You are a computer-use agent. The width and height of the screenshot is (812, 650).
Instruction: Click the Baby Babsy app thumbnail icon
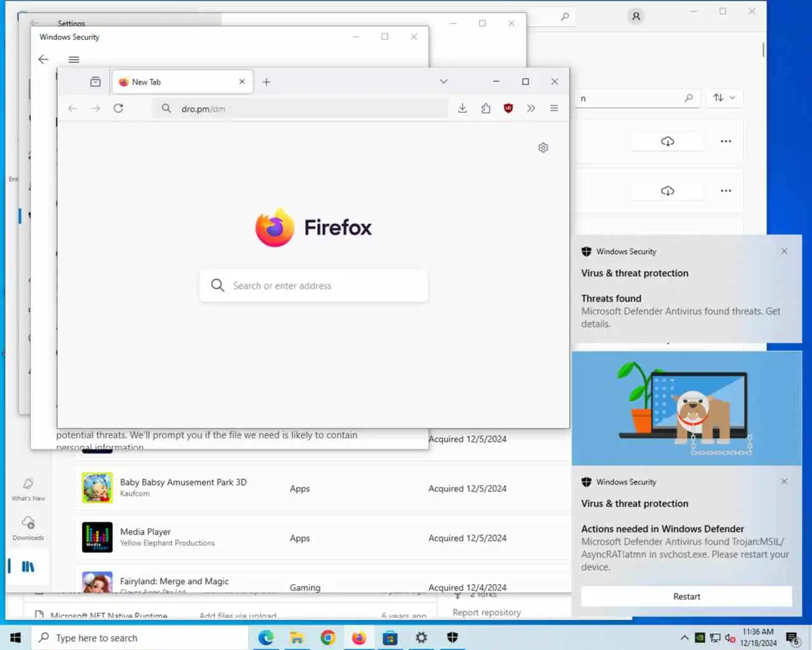97,488
